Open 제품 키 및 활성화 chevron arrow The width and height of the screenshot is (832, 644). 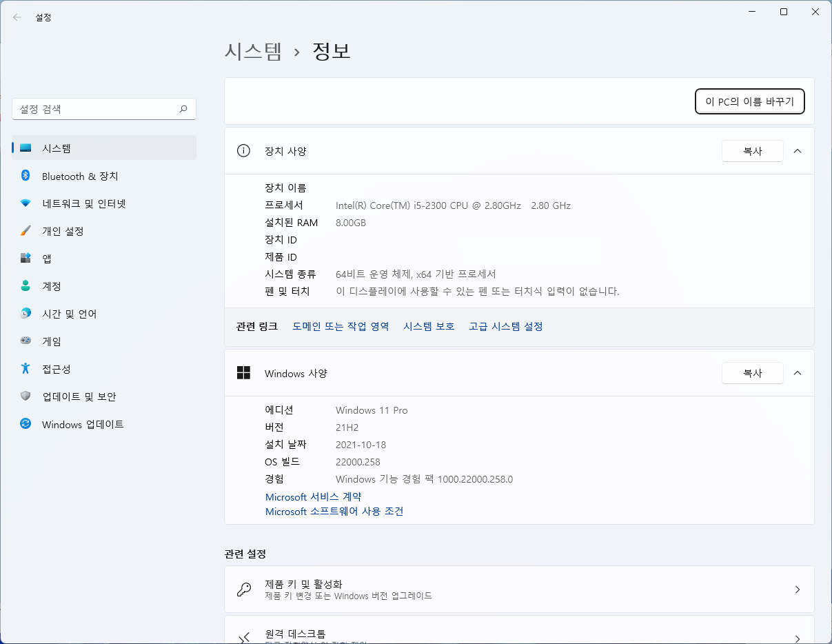[x=798, y=590]
